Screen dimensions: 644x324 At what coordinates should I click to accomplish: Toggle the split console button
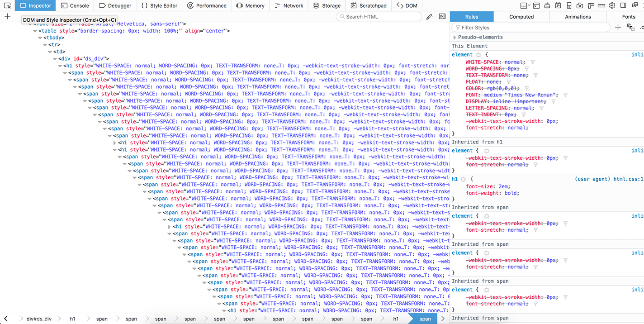[x=536, y=5]
